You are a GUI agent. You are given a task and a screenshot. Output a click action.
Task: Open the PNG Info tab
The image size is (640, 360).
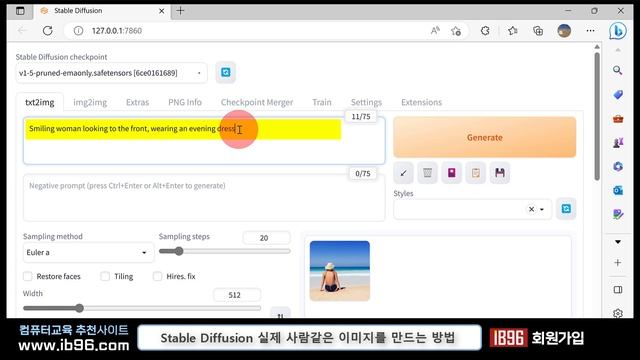[x=185, y=102]
